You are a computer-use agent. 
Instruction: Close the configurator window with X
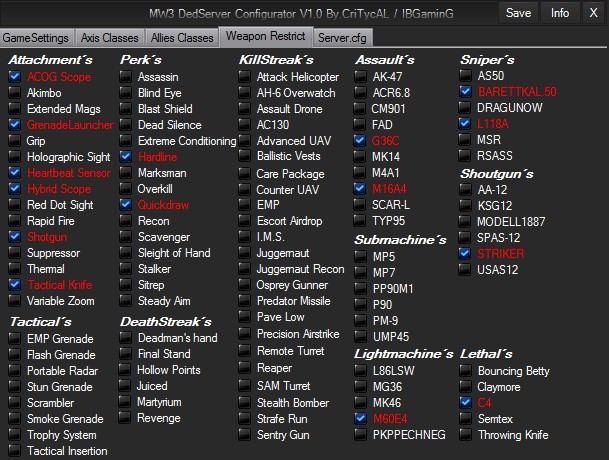pyautogui.click(x=593, y=13)
